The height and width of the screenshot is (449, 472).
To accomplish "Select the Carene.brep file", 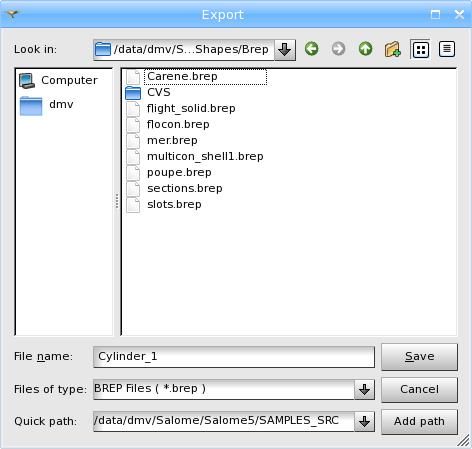I will point(196,77).
